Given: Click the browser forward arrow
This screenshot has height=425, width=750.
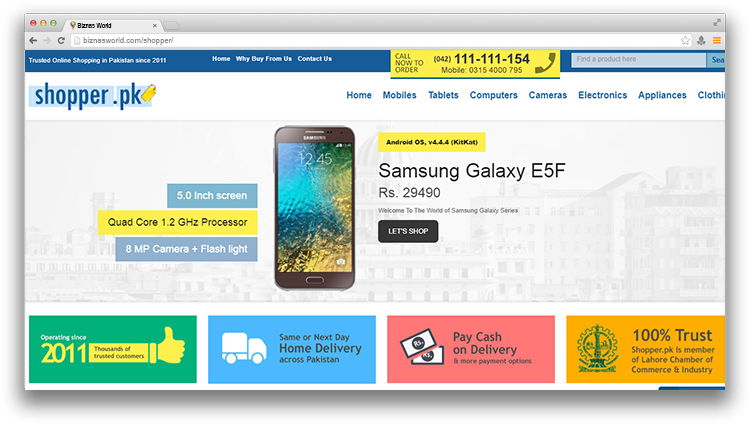Looking at the screenshot, I should tap(47, 41).
